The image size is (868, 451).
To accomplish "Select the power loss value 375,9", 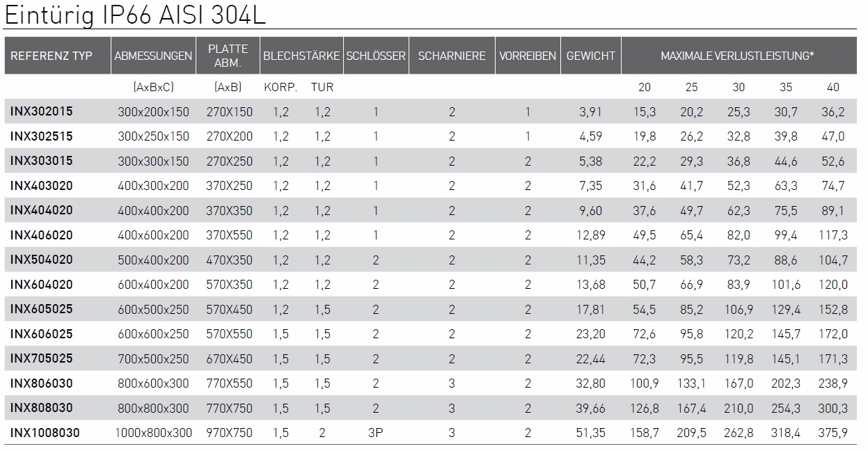I will [x=833, y=433].
